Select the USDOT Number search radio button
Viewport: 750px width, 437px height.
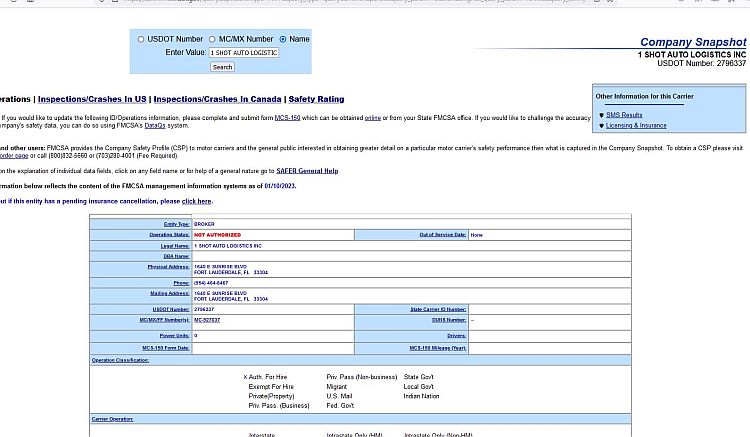pos(141,39)
